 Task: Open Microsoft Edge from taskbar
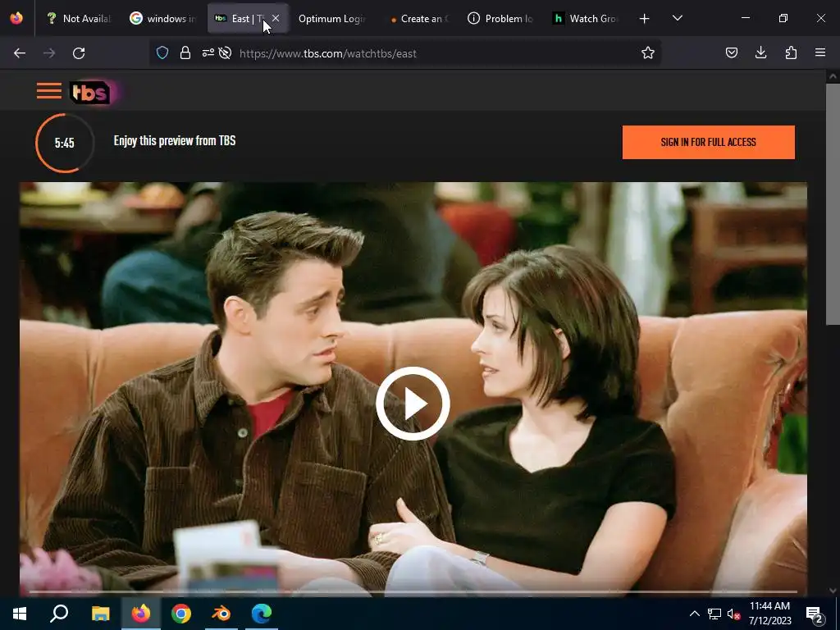[262, 614]
